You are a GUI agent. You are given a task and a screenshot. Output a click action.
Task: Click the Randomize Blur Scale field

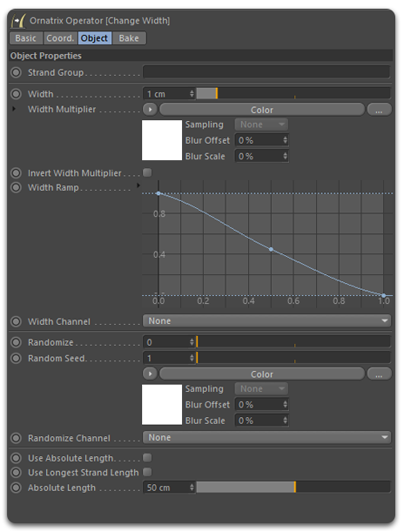click(258, 421)
